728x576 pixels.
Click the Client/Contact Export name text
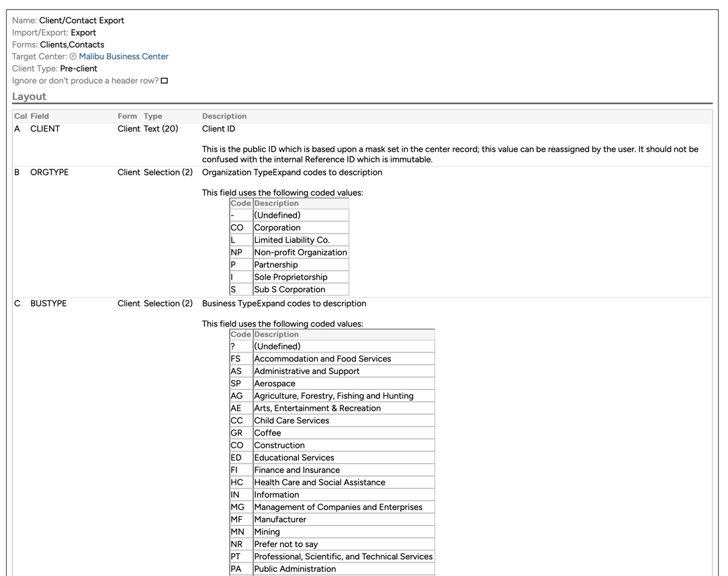(81, 20)
